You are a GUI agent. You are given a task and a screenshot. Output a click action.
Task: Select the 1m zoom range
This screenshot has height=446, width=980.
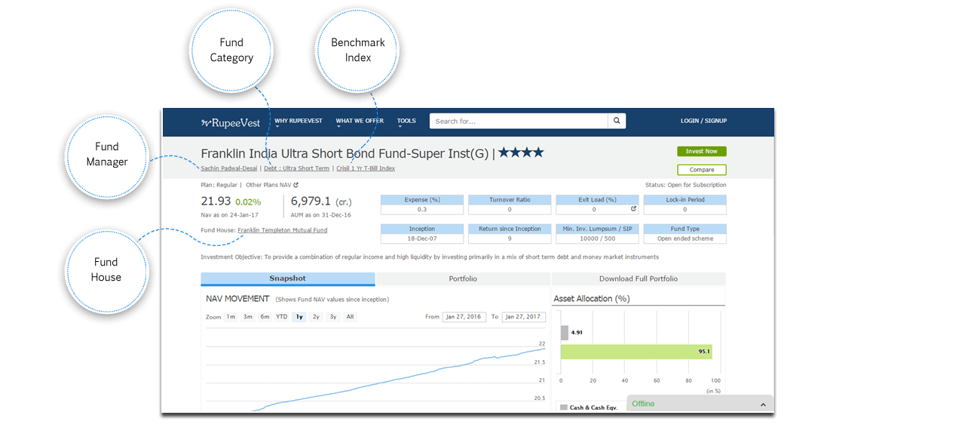[x=231, y=317]
